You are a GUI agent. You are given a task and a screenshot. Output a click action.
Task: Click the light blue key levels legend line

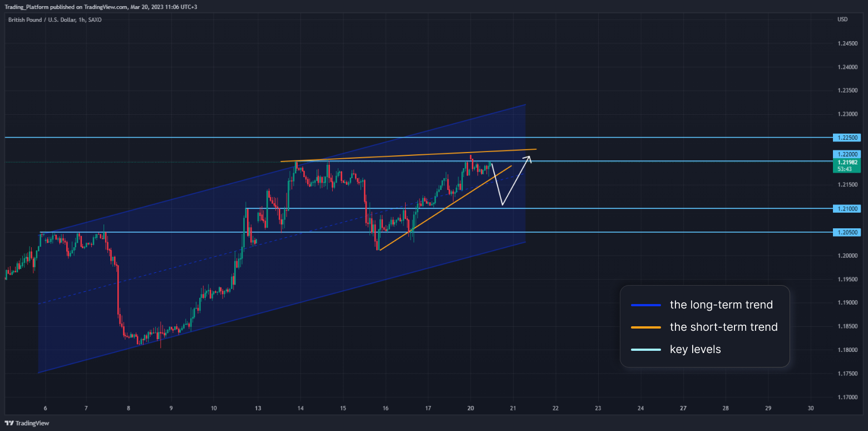pos(646,350)
